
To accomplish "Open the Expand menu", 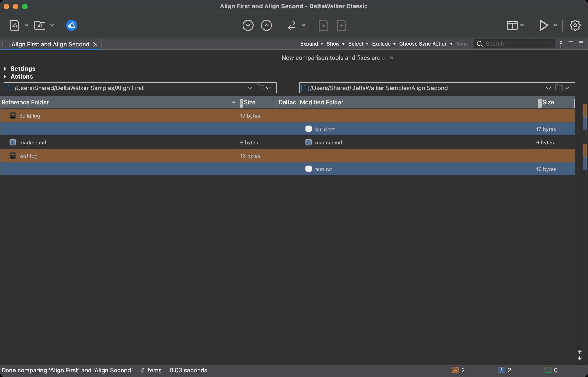I will (x=311, y=44).
